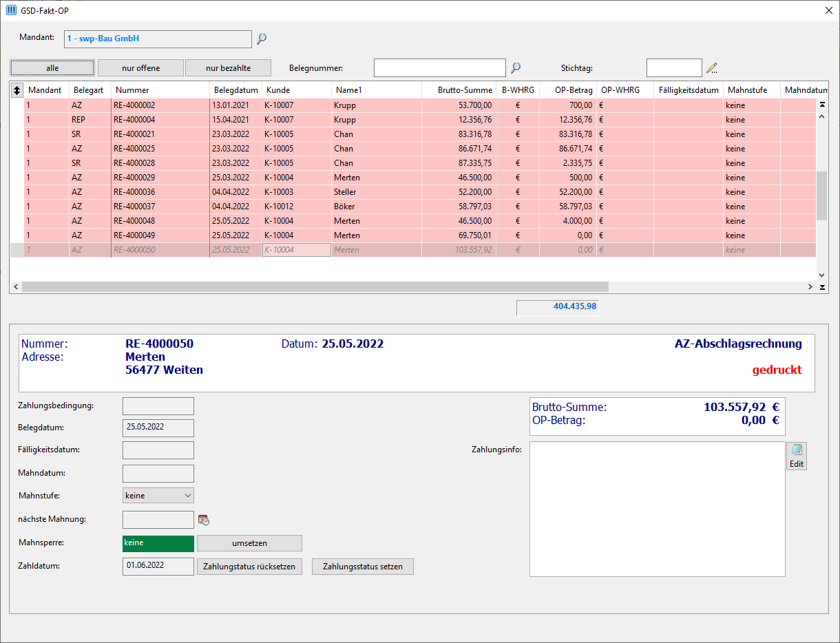Screen dimensions: 840x643
Task: Select row RE-4000028
Action: point(420,163)
